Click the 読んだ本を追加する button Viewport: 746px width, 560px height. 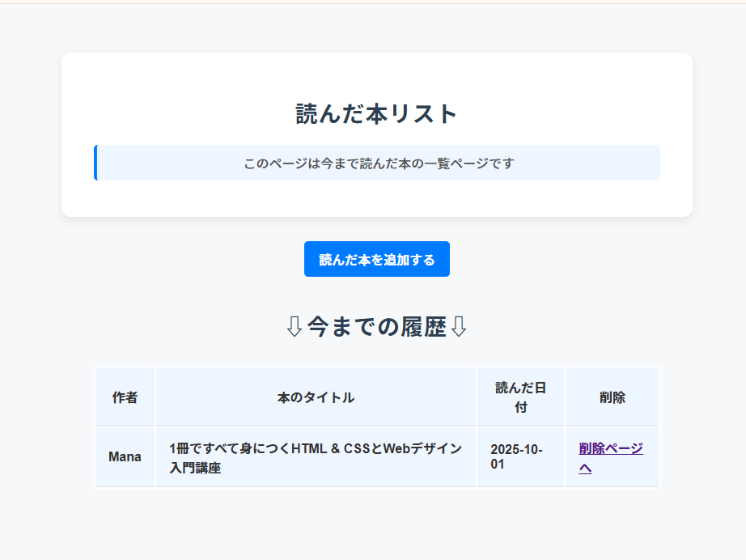pos(376,260)
